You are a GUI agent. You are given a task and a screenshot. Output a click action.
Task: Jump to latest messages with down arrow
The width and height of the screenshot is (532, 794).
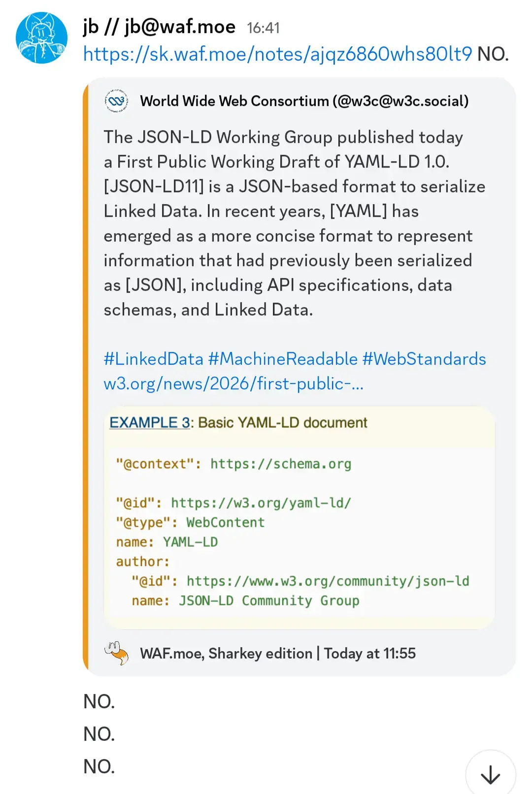(490, 774)
